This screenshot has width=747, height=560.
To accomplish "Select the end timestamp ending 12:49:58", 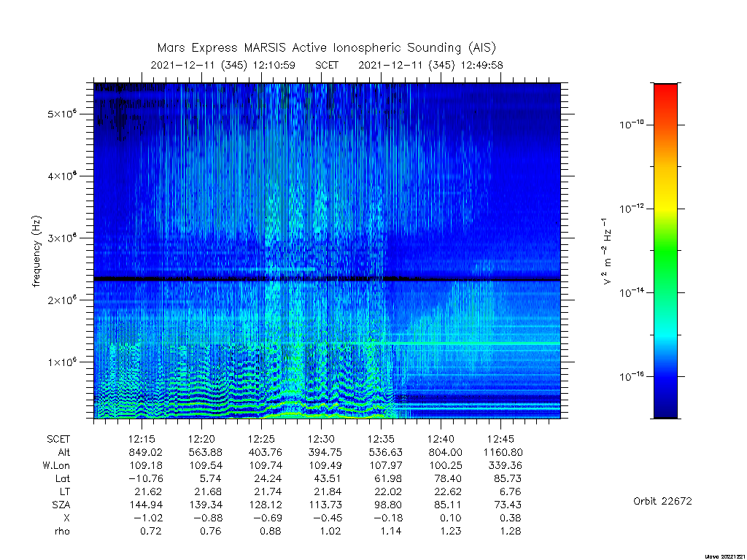I will coord(430,65).
